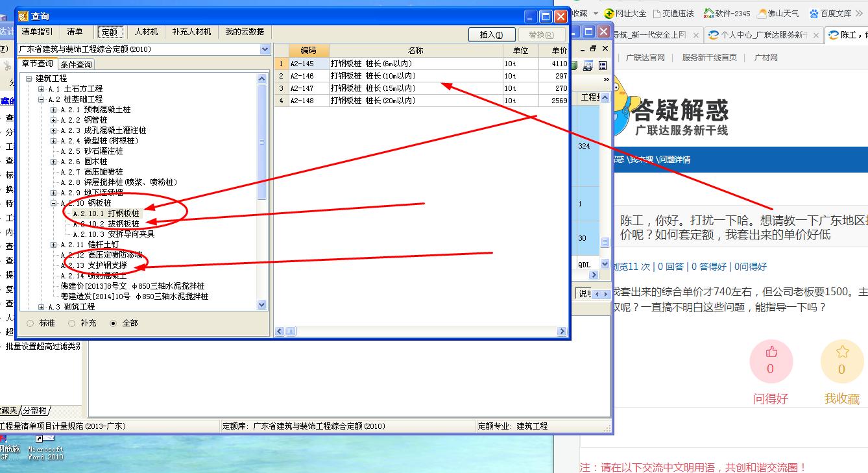This screenshot has width=868, height=473.
Task: Select row A2-147 打钢板桩 15m以内
Action: pos(421,88)
